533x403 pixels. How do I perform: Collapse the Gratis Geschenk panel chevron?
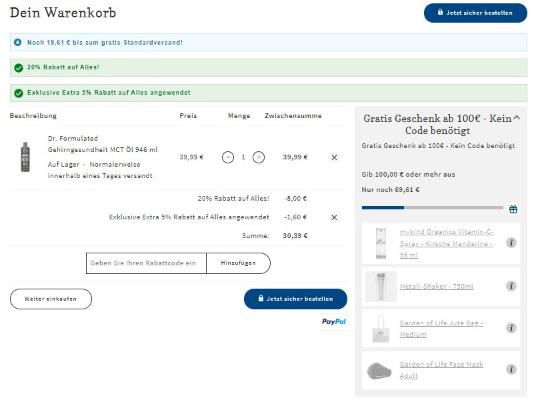point(516,118)
